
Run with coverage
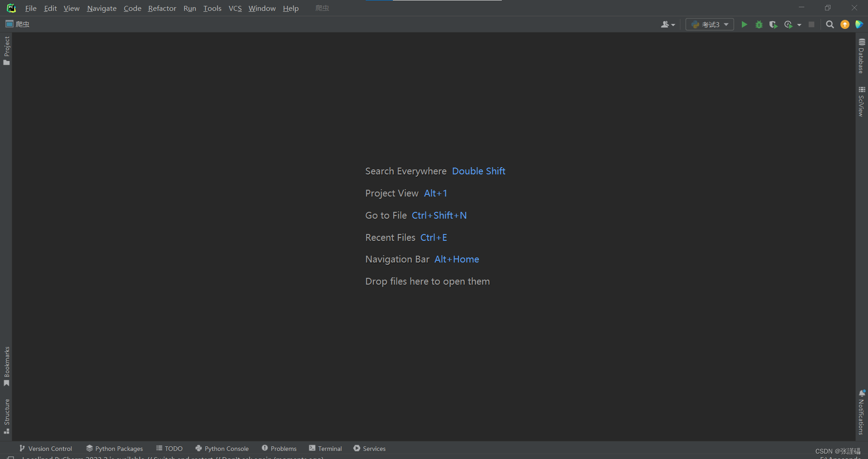(774, 24)
